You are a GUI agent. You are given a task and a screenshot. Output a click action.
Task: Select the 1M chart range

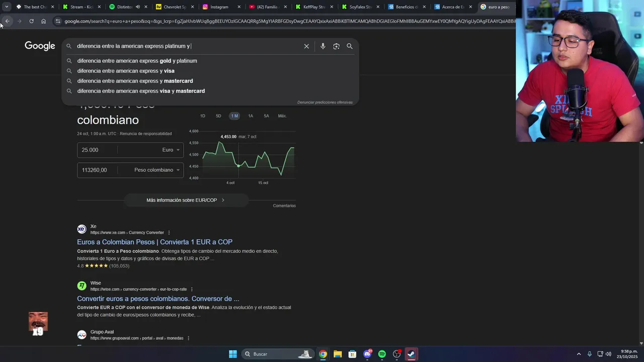click(234, 116)
